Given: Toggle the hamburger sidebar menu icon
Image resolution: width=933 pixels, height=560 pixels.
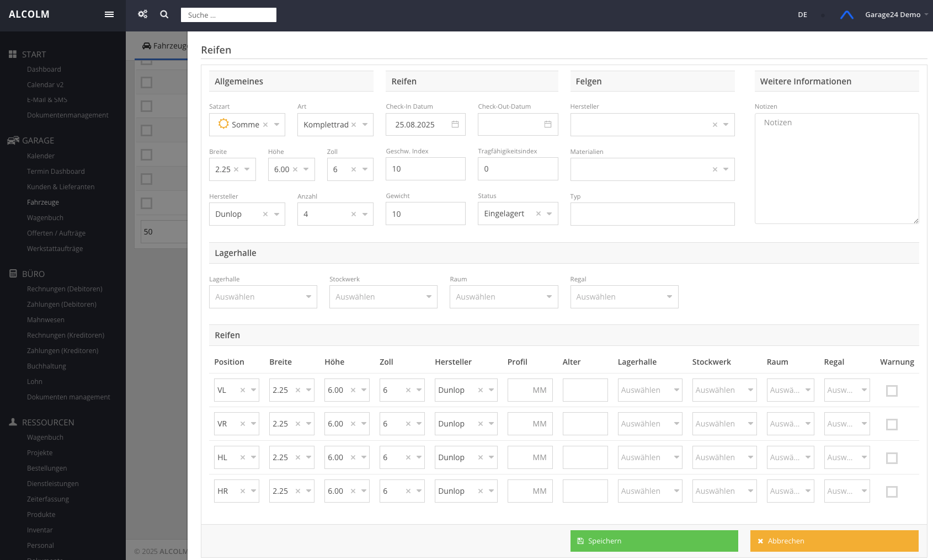Looking at the screenshot, I should click(109, 14).
